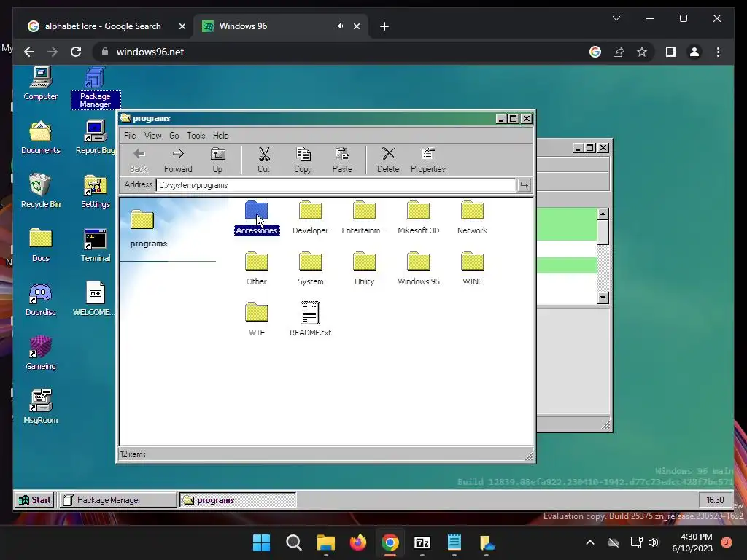
Task: Click scroll down arrow in background window
Action: click(603, 297)
